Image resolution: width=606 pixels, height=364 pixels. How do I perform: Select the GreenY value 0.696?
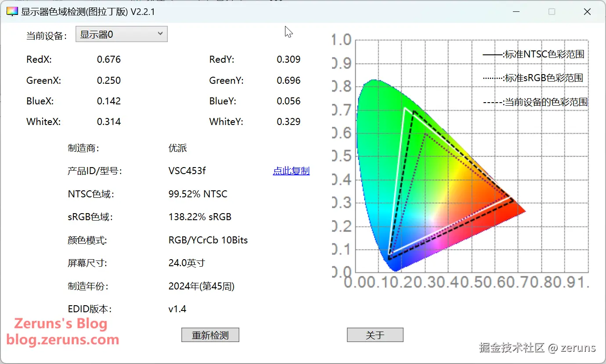click(289, 80)
